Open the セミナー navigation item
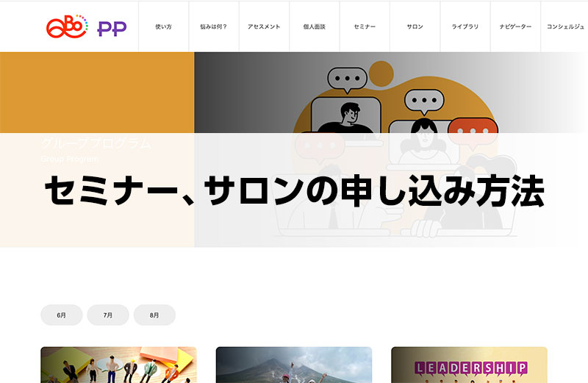The height and width of the screenshot is (383, 588). 365,26
